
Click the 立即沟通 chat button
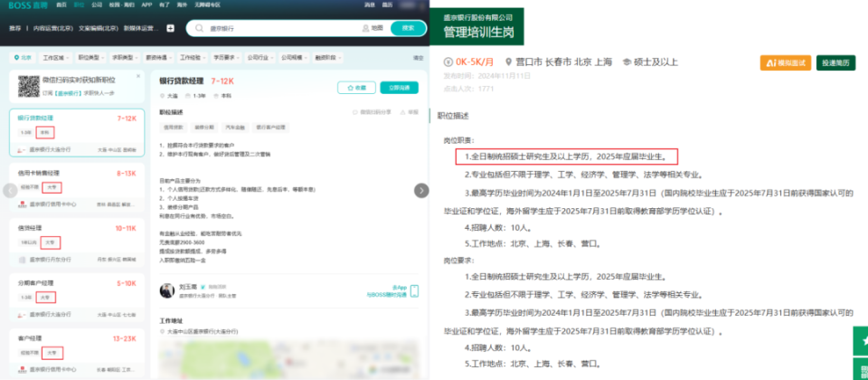(399, 88)
